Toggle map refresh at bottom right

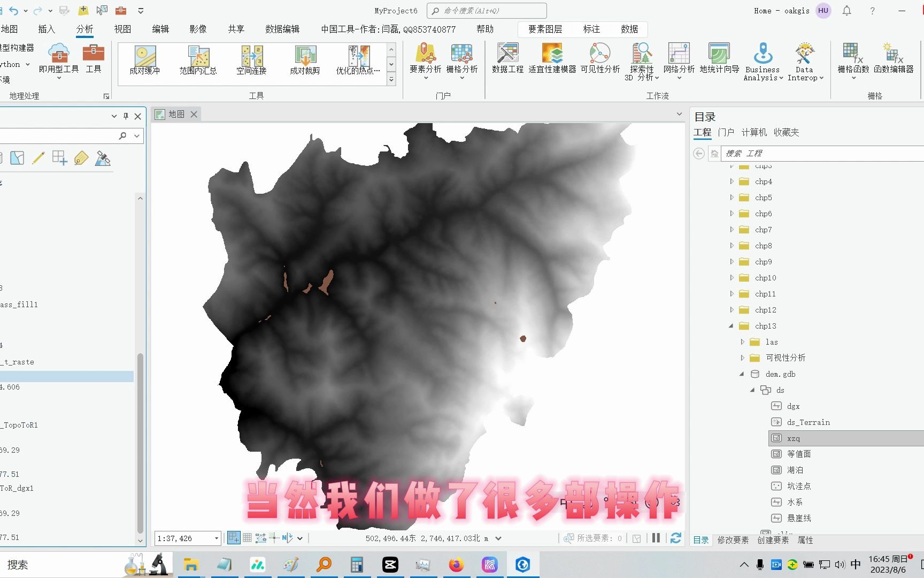(675, 538)
